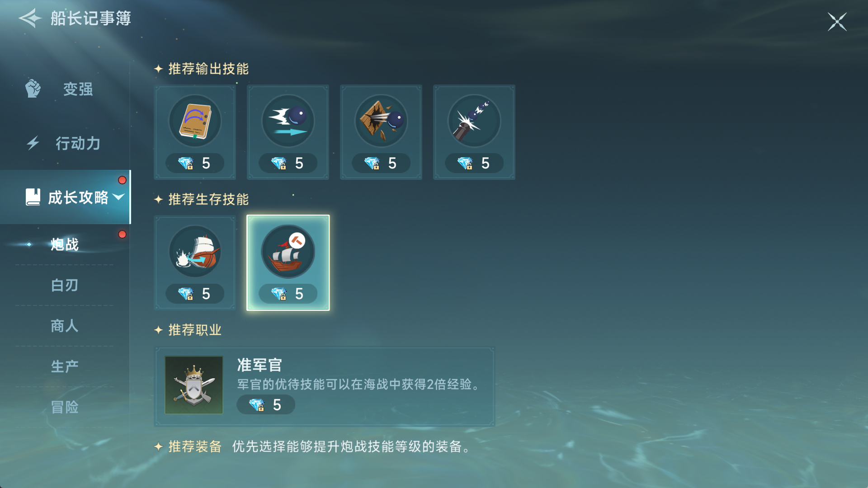Select the speeding cannonball skill icon
This screenshot has height=488, width=868.
[x=288, y=121]
